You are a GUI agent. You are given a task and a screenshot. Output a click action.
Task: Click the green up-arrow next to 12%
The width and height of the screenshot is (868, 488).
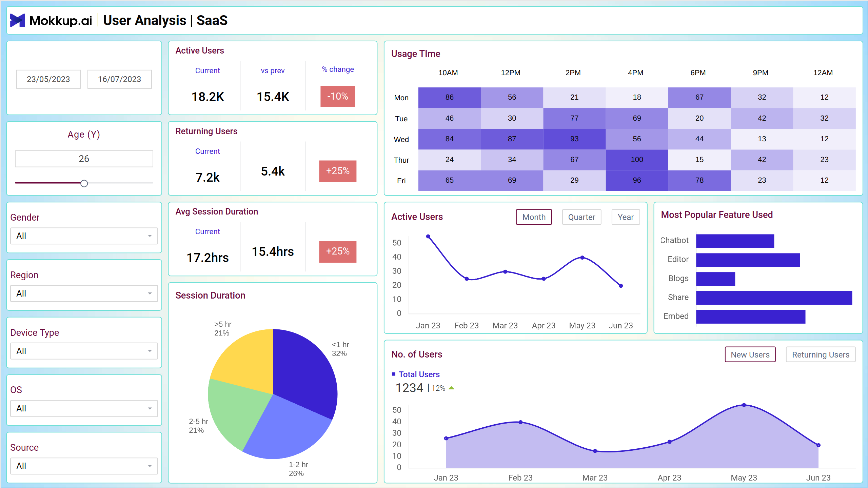click(451, 388)
